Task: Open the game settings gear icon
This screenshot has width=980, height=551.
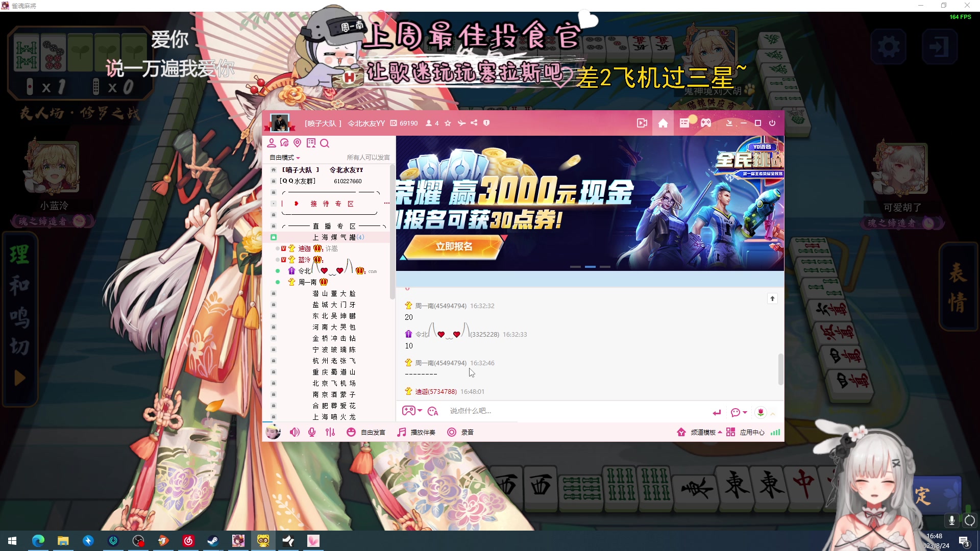Action: pyautogui.click(x=889, y=47)
